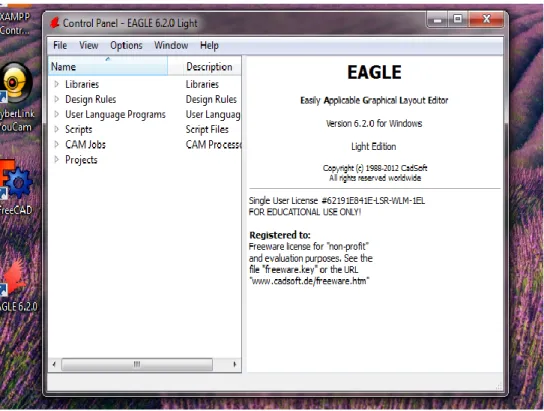The height and width of the screenshot is (411, 544).
Task: Expand the Design Rules tree node
Action: pyautogui.click(x=57, y=99)
